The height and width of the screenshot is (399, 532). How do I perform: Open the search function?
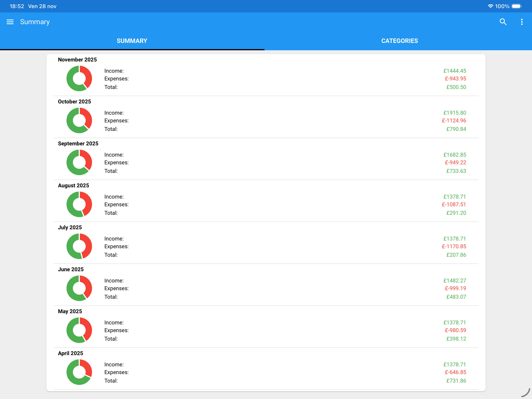coord(503,22)
